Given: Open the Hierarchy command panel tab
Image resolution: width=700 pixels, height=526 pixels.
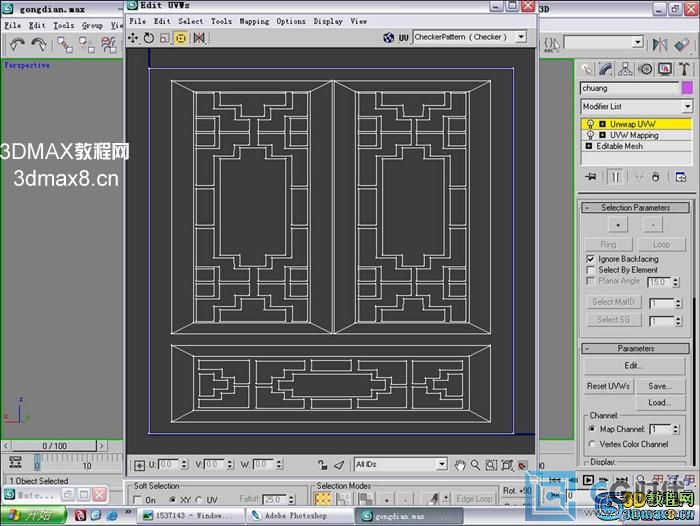Looking at the screenshot, I should click(625, 69).
